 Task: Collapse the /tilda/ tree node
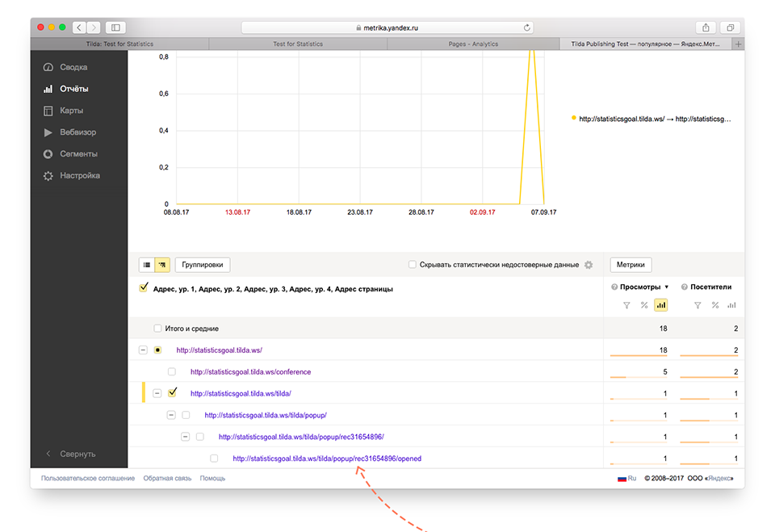(x=157, y=394)
